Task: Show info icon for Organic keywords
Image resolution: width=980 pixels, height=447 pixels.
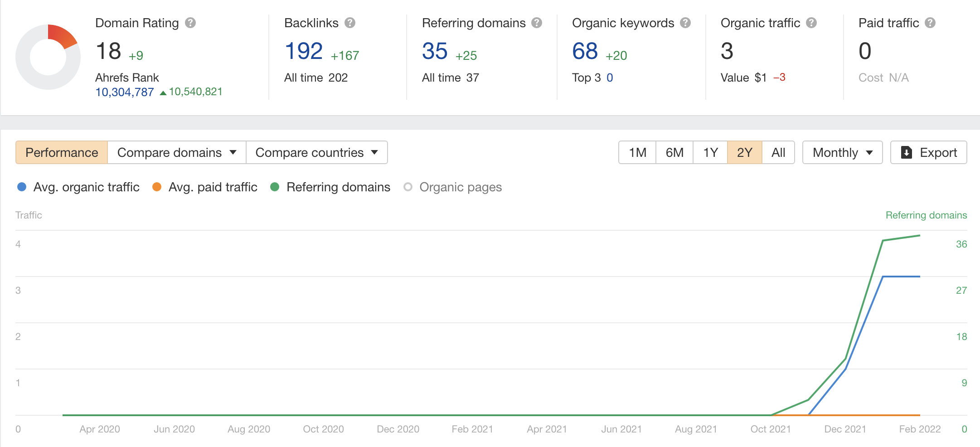Action: click(685, 23)
